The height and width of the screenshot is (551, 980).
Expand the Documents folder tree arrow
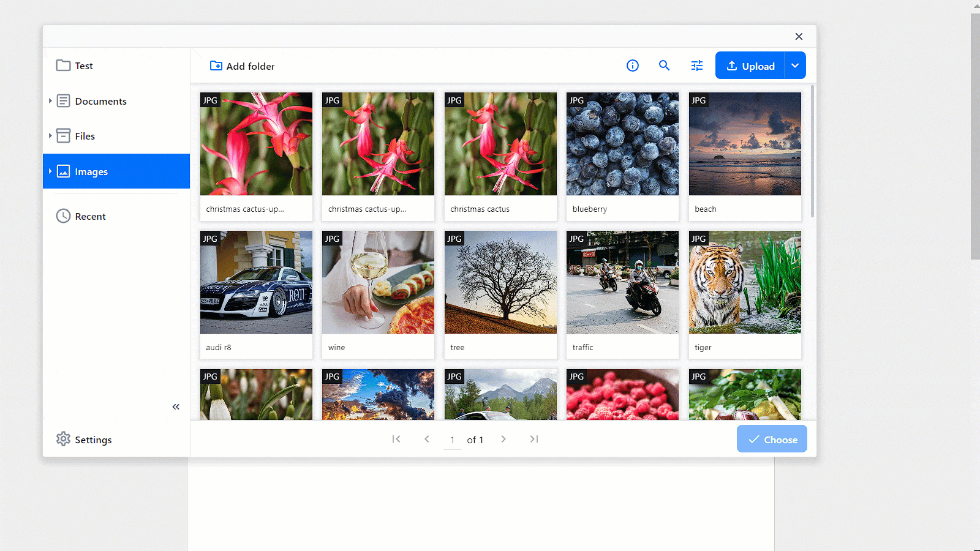50,101
